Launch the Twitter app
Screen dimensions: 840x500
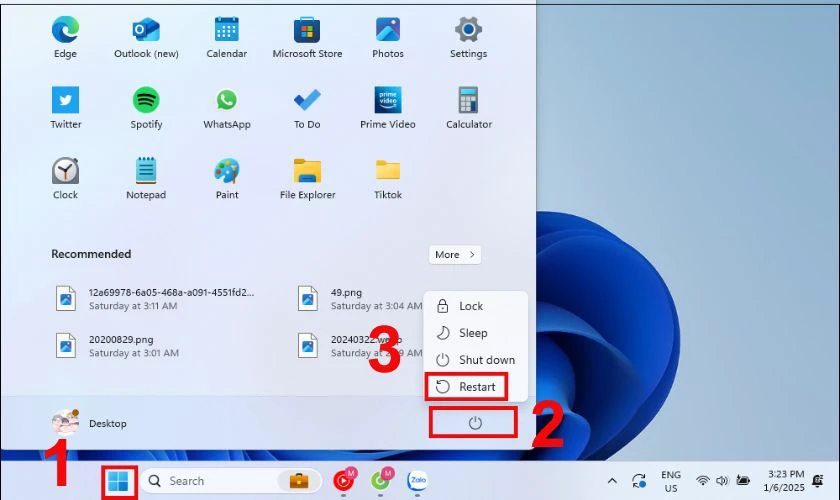[65, 107]
